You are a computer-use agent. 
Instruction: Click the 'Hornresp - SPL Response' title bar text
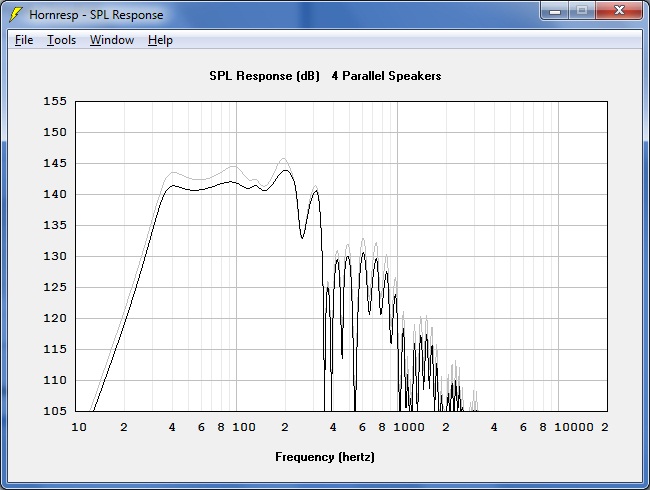point(96,15)
